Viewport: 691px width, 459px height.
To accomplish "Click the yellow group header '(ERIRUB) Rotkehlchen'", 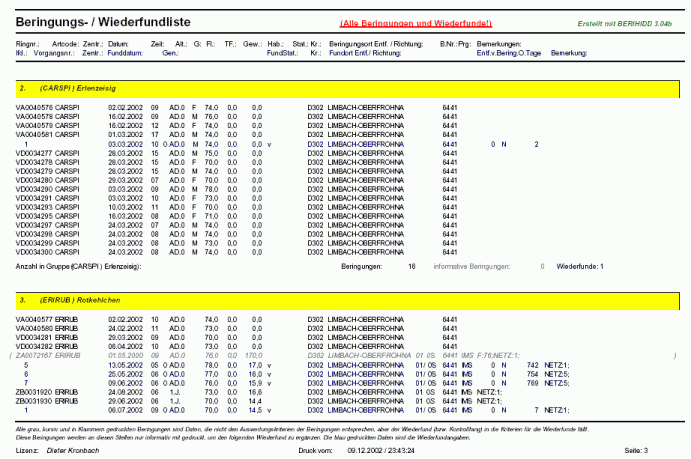I will (x=347, y=300).
